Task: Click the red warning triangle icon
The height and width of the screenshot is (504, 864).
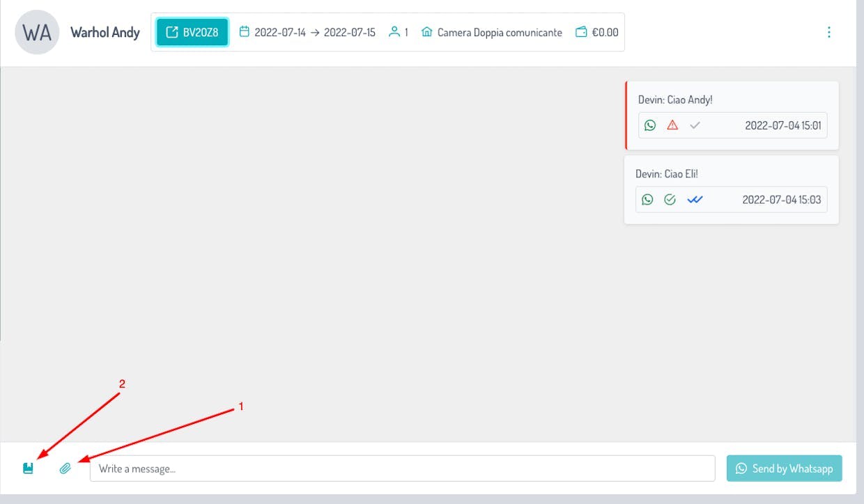Action: tap(672, 125)
